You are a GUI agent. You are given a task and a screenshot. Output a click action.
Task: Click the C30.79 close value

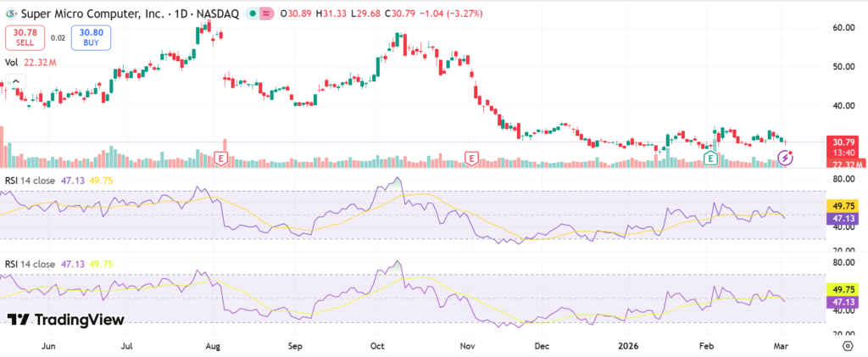pyautogui.click(x=399, y=14)
